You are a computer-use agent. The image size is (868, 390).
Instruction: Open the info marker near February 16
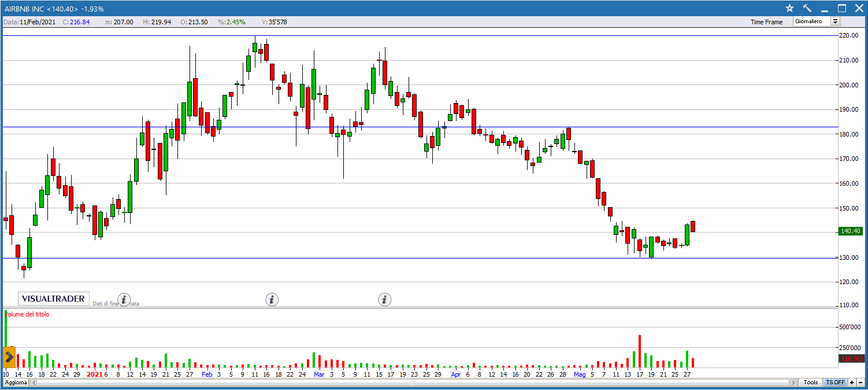[x=272, y=299]
